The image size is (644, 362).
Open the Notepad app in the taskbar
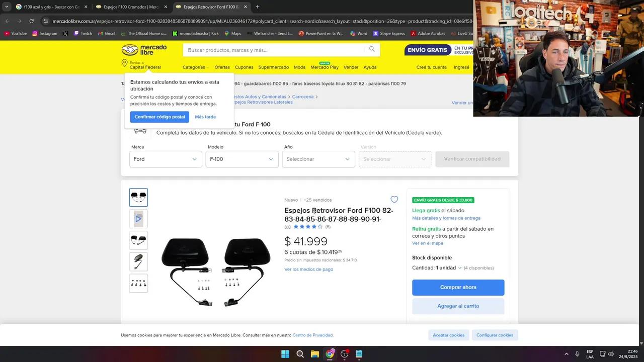pyautogui.click(x=359, y=354)
